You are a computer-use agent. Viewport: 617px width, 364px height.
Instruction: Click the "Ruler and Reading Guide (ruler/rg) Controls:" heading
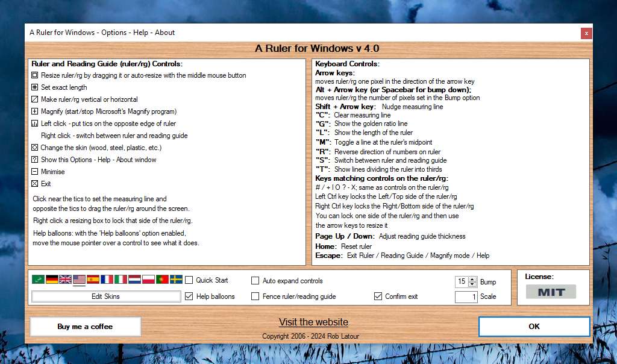click(x=107, y=64)
